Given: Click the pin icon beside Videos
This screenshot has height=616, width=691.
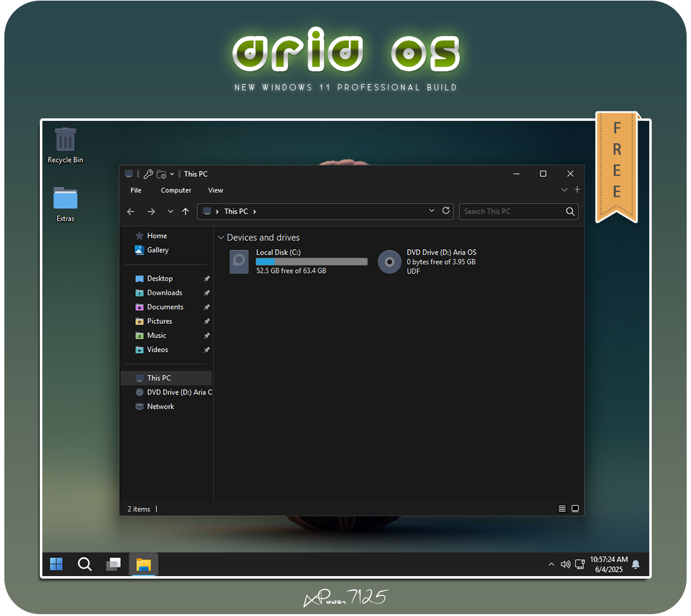Looking at the screenshot, I should [x=207, y=349].
